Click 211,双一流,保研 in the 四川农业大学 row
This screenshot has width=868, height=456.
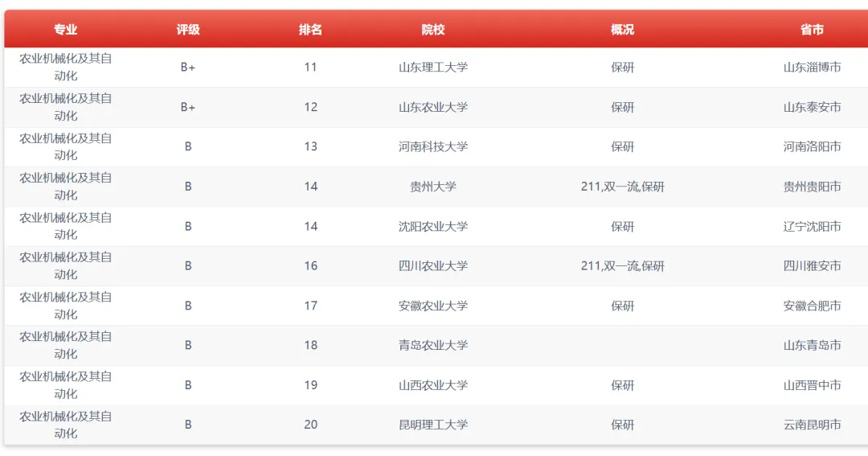(622, 266)
